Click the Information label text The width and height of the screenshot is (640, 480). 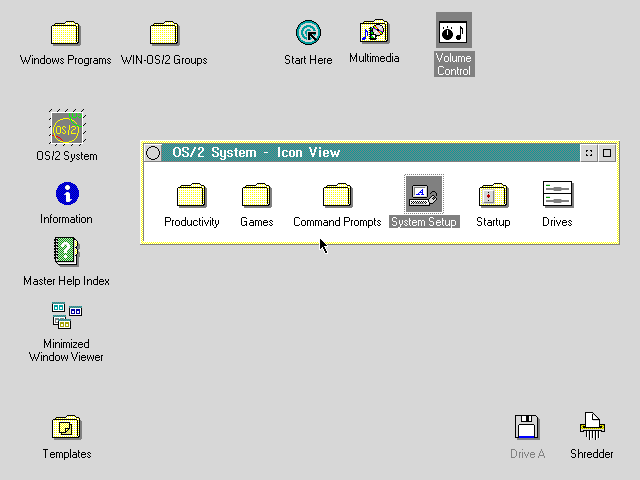pos(66,219)
